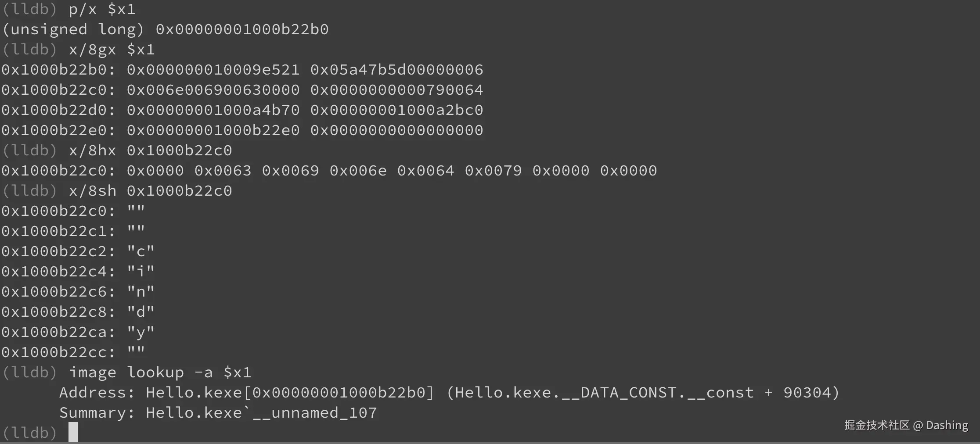Viewport: 980px width, 444px height.
Task: Pick the pointer value 0x00000001000a2bc0
Action: pos(396,110)
